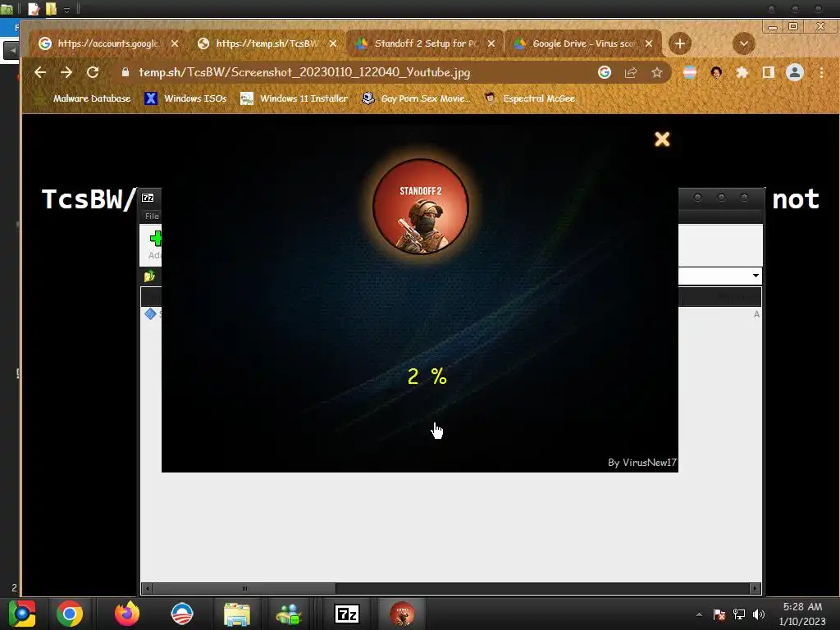The height and width of the screenshot is (630, 840).
Task: Go back to the previous page
Action: [x=40, y=72]
